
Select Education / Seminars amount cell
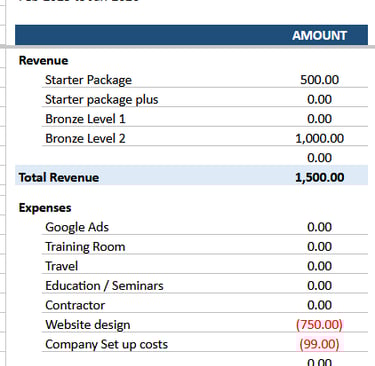click(x=319, y=286)
